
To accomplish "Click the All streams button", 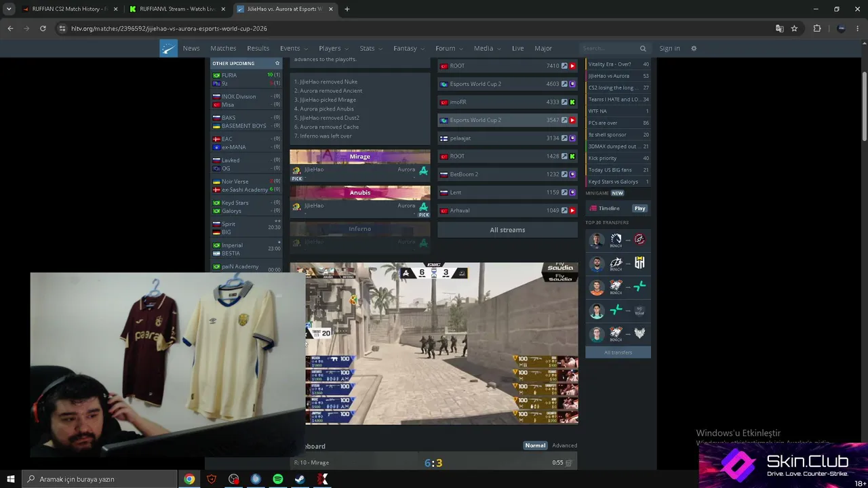I will click(x=507, y=230).
